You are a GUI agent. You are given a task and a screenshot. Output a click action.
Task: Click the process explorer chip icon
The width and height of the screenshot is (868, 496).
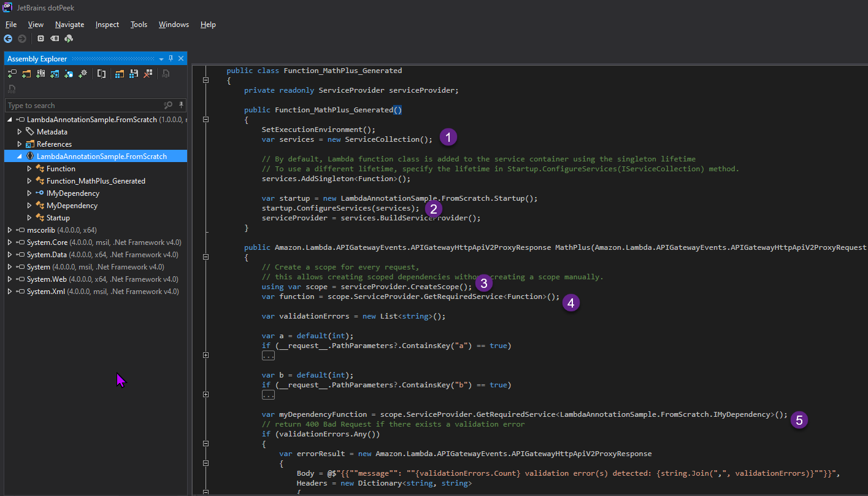(x=40, y=38)
